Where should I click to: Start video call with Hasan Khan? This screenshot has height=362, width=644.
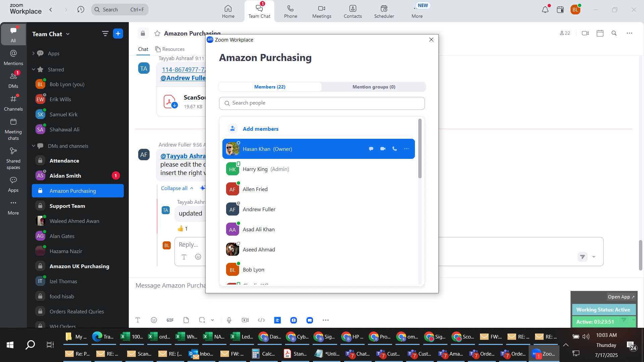[383, 149]
